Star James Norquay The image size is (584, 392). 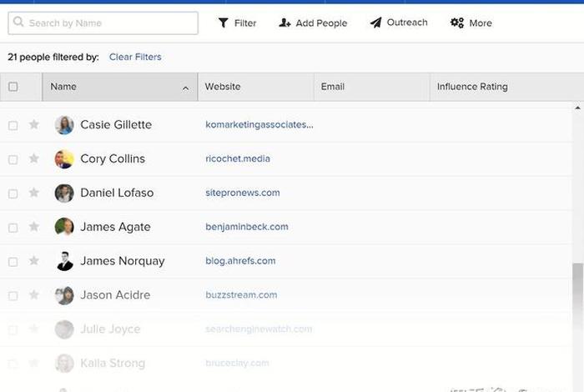coord(34,260)
